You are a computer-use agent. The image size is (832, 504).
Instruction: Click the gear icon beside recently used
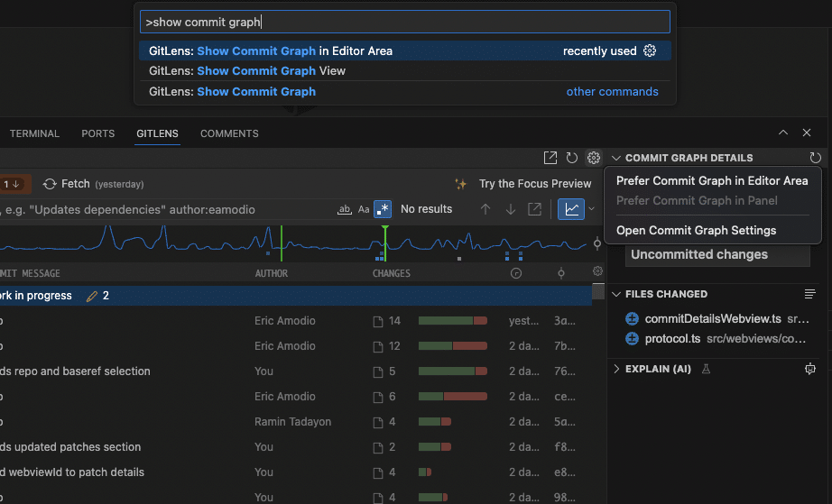pos(650,50)
